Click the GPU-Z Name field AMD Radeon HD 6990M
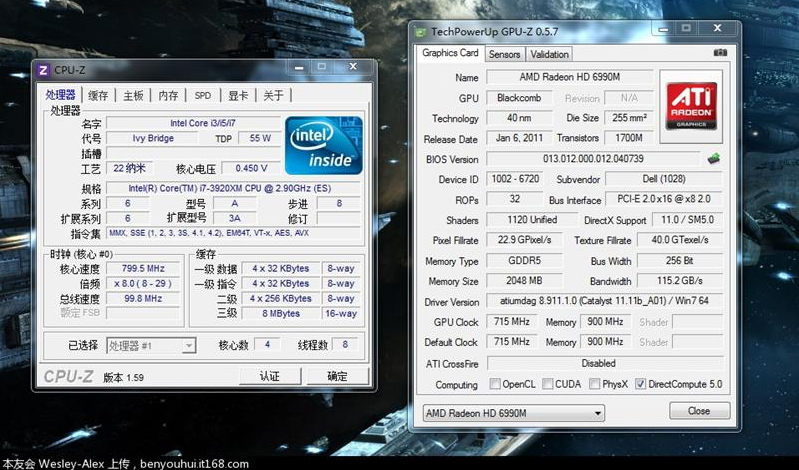The height and width of the screenshot is (470, 799). click(x=570, y=77)
